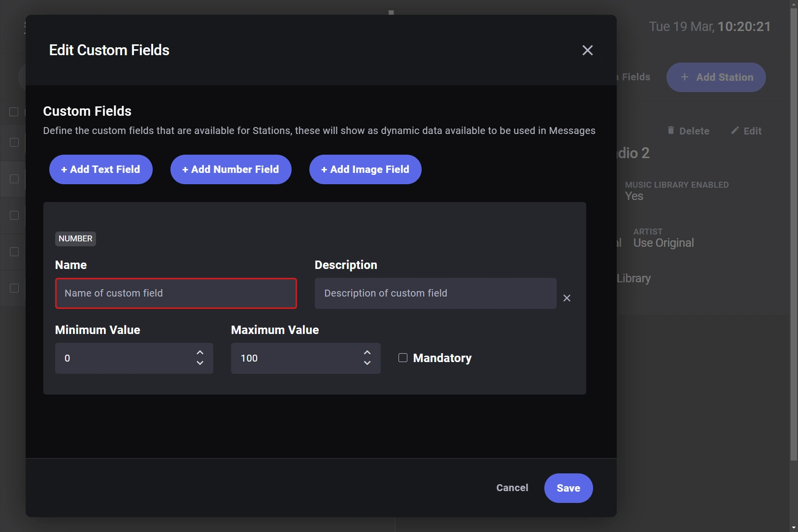Screen dimensions: 798x532
Task: Click the Add Station plus button
Action: click(685, 77)
